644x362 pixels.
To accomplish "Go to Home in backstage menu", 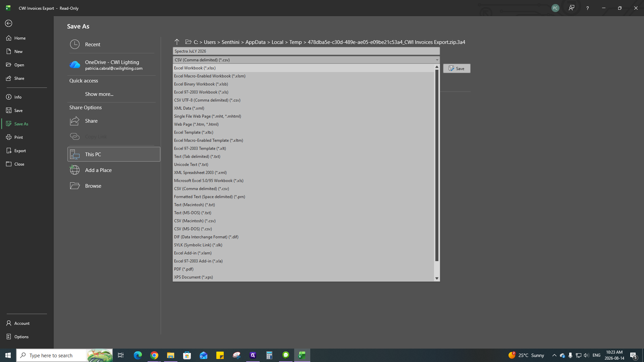I will point(27,38).
